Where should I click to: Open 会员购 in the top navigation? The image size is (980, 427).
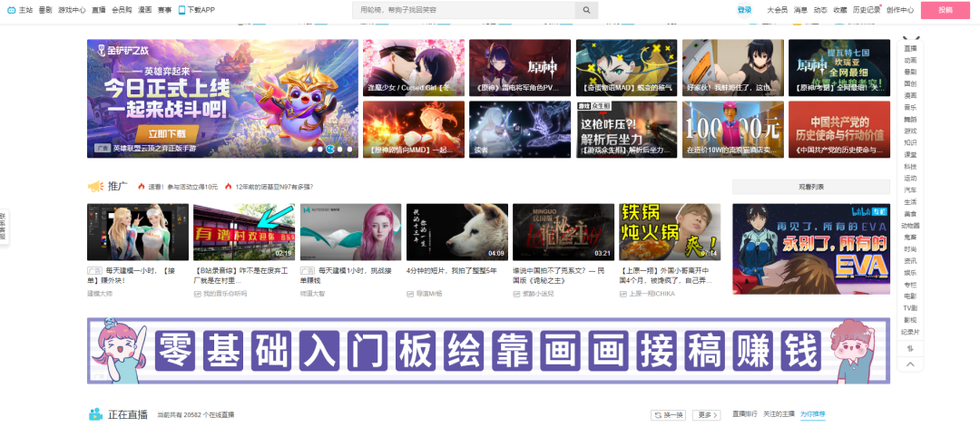tap(122, 10)
